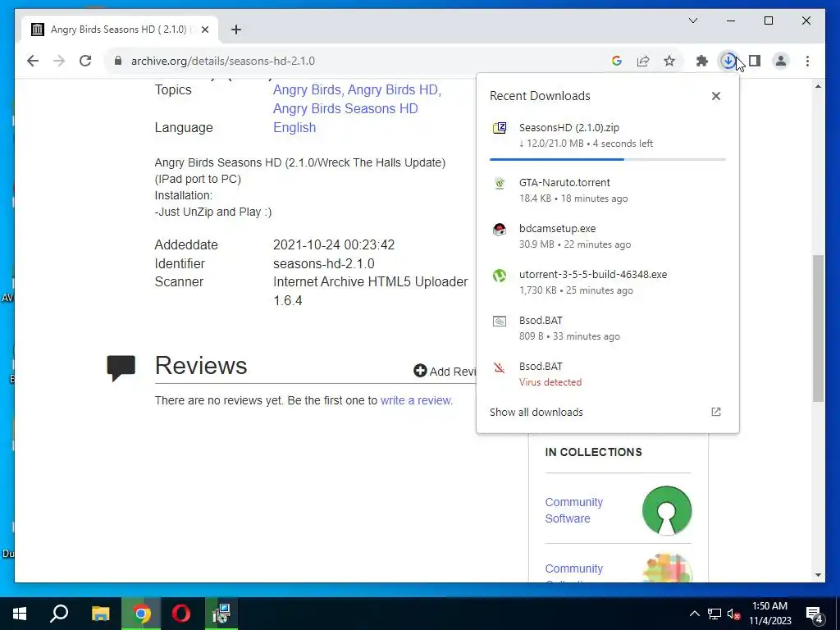Open the side panel icon
This screenshot has height=630, width=840.
point(755,61)
